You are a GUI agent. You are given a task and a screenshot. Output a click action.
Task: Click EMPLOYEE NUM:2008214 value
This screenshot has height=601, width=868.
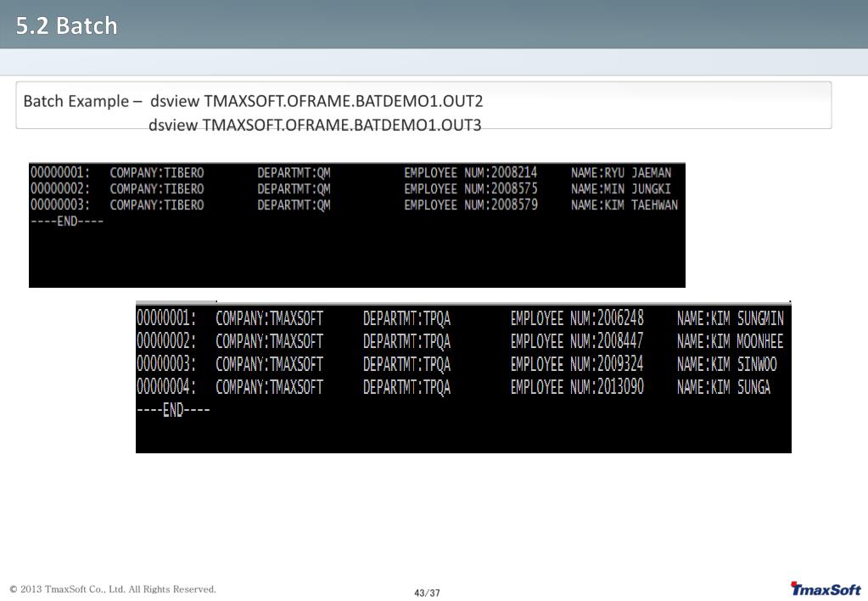pyautogui.click(x=471, y=173)
